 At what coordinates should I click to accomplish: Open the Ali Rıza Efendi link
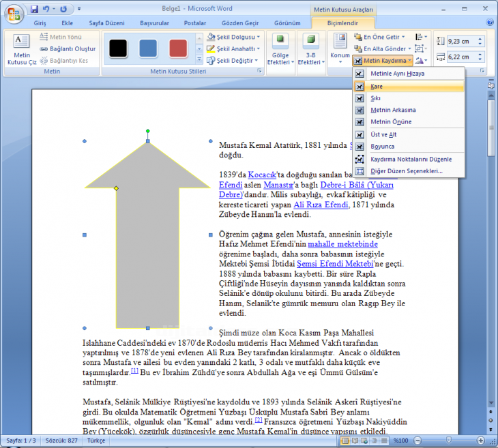point(321,205)
